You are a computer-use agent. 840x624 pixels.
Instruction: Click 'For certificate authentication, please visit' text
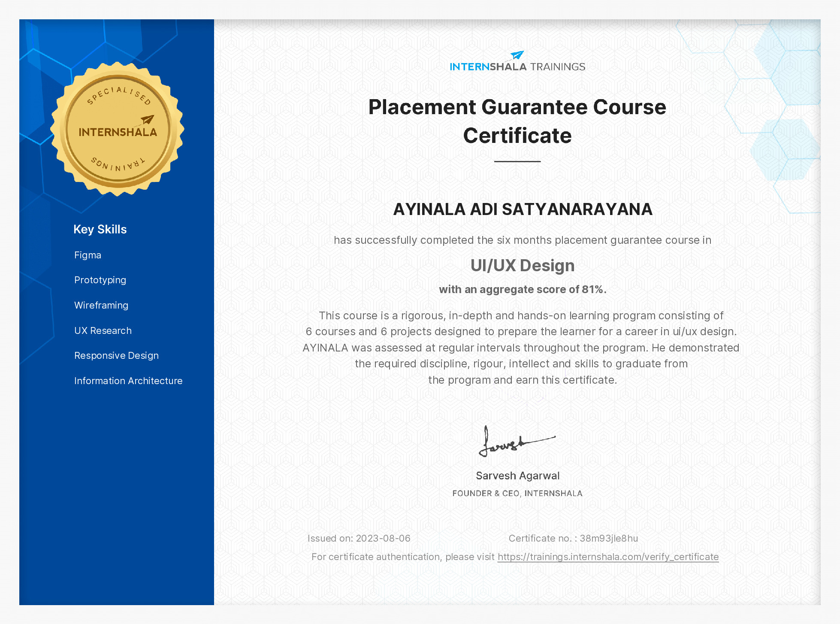point(403,557)
